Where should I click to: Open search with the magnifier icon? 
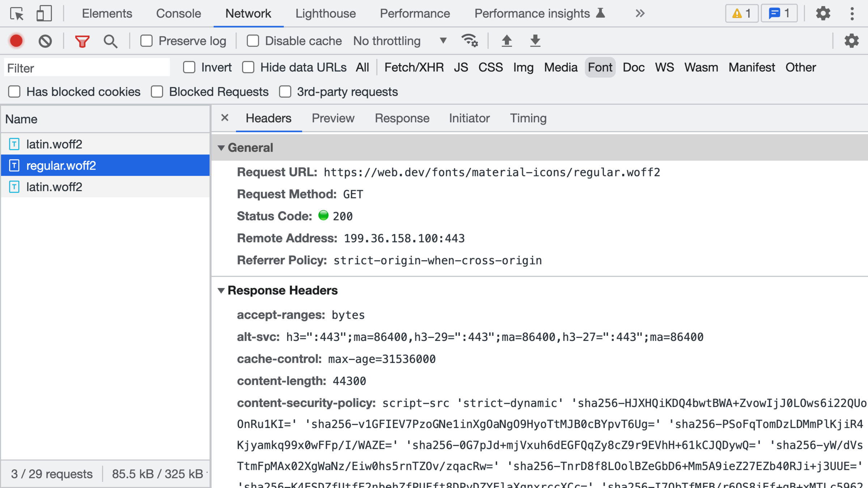click(x=110, y=41)
